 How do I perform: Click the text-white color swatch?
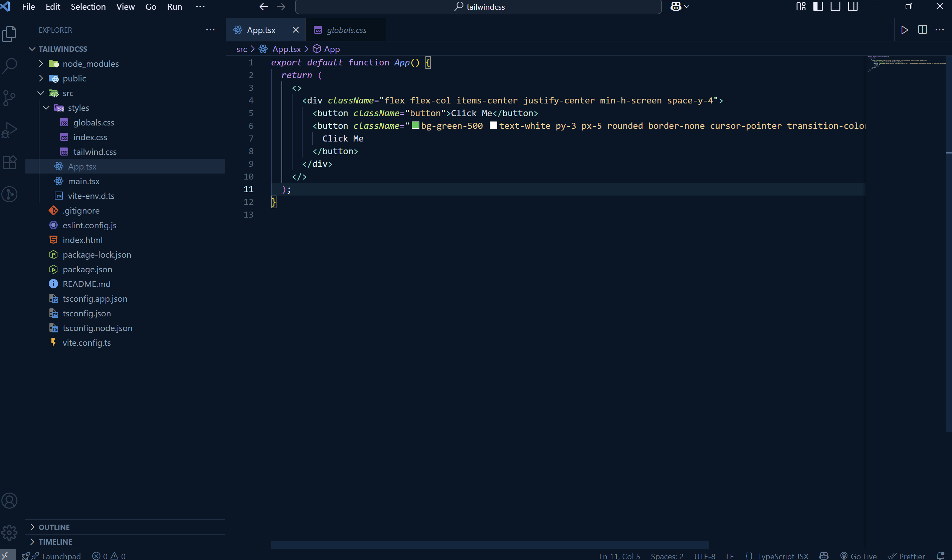click(494, 125)
